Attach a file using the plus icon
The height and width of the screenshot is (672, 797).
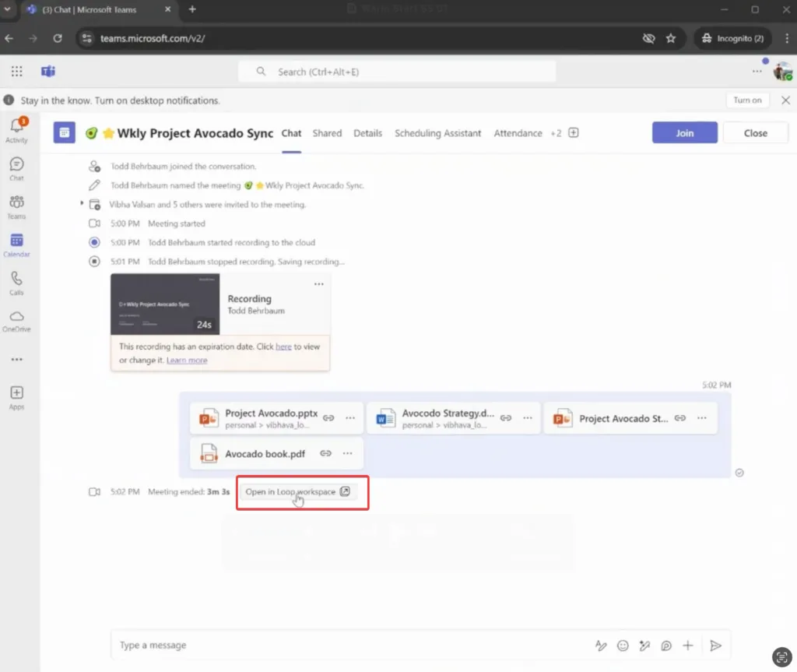[x=688, y=645]
